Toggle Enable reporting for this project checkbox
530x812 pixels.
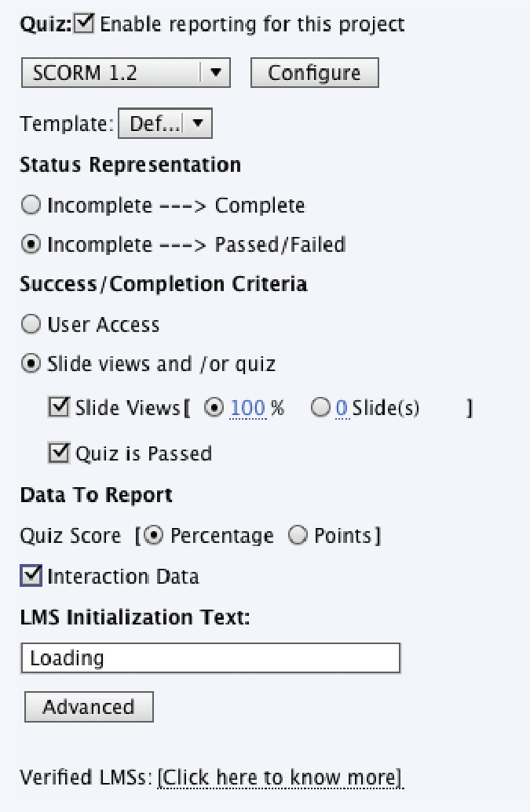(84, 24)
